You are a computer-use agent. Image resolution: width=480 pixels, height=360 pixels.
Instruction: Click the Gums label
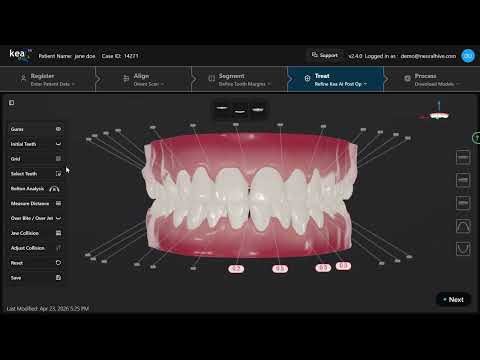17,129
